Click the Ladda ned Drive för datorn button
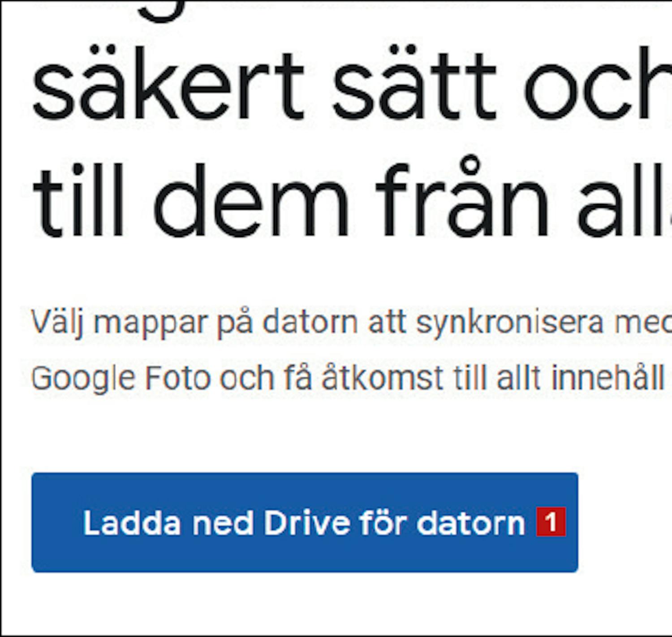 [305, 522]
